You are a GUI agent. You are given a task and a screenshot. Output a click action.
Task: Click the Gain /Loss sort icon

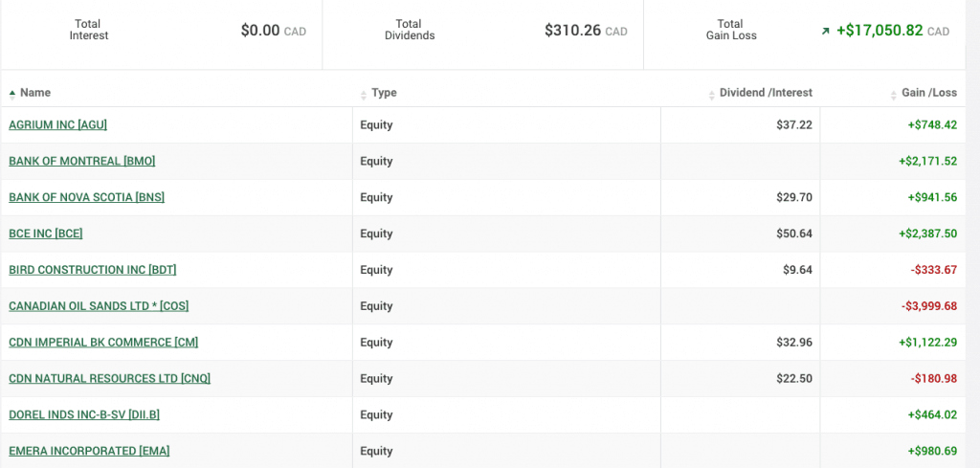coord(894,95)
